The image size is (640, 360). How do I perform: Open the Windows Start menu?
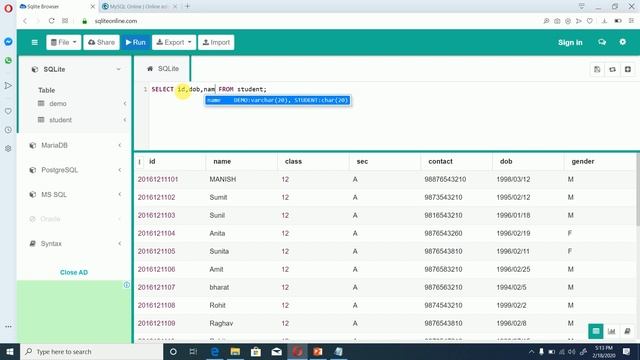tap(10, 351)
